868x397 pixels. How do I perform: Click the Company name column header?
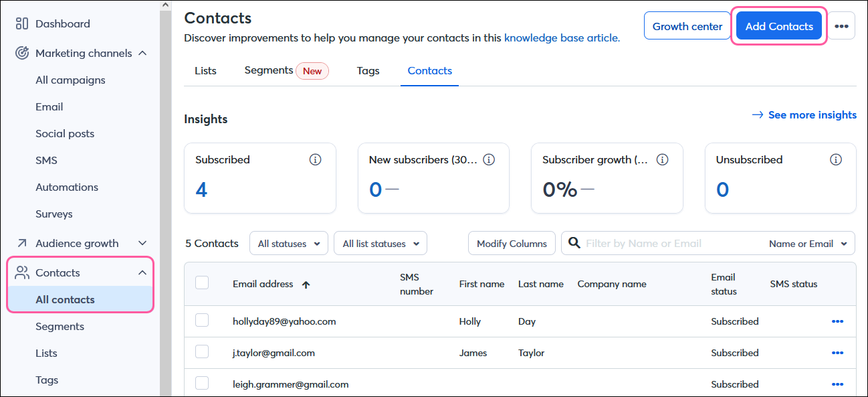[x=612, y=284]
